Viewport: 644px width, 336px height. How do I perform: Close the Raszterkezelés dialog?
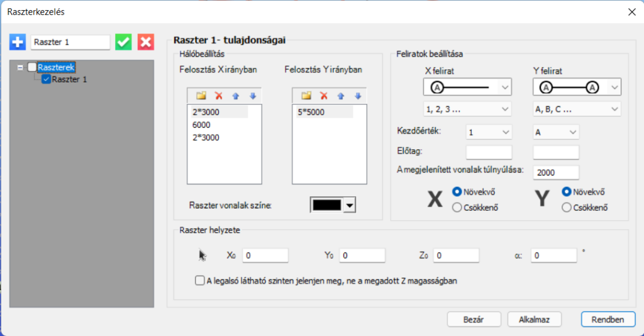pos(632,12)
